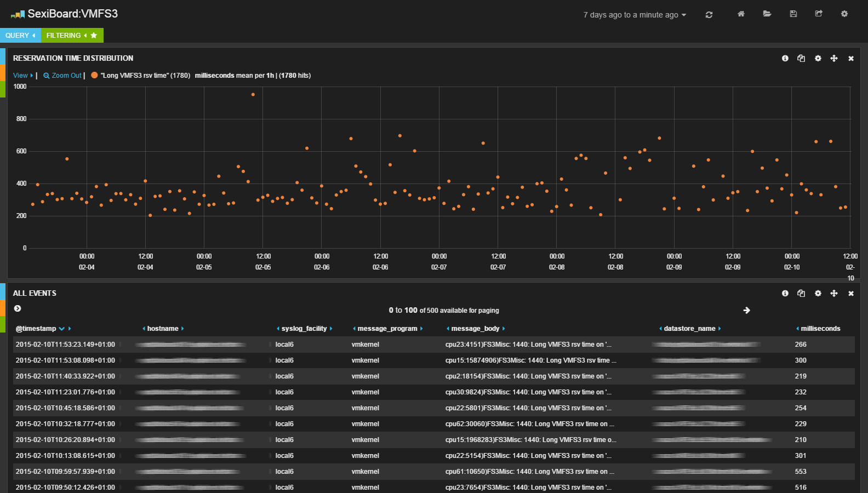Move milliseconds column left arrow

[797, 329]
